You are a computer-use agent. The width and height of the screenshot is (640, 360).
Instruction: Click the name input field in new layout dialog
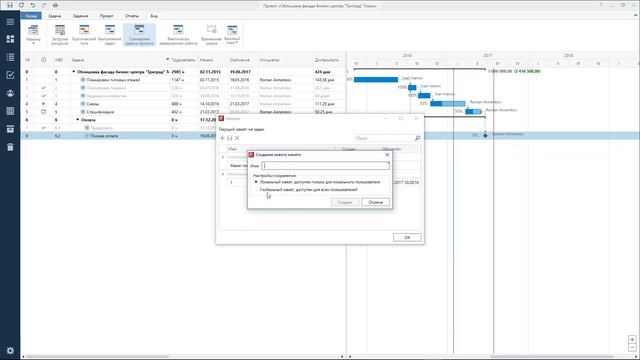pyautogui.click(x=325, y=166)
